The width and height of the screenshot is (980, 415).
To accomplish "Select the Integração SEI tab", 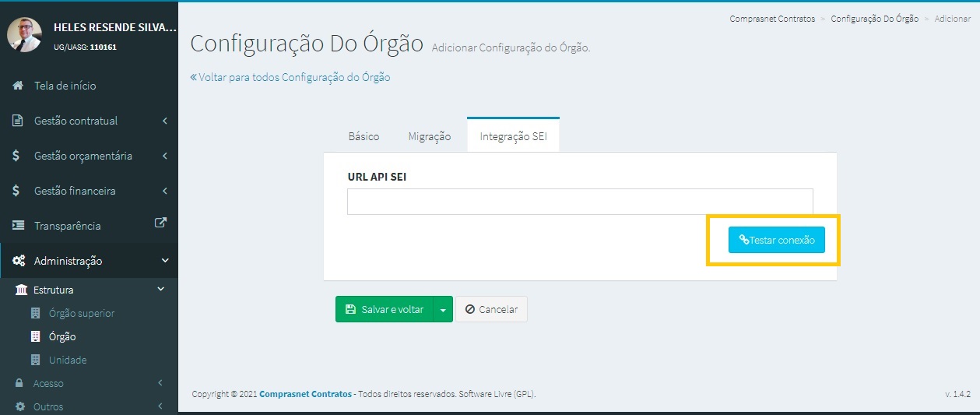I will click(514, 135).
